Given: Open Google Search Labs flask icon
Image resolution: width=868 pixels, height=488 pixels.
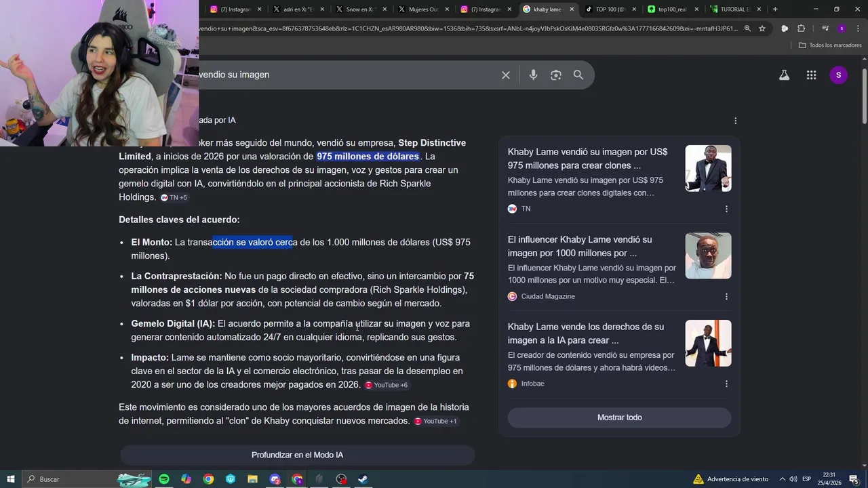Looking at the screenshot, I should (784, 75).
